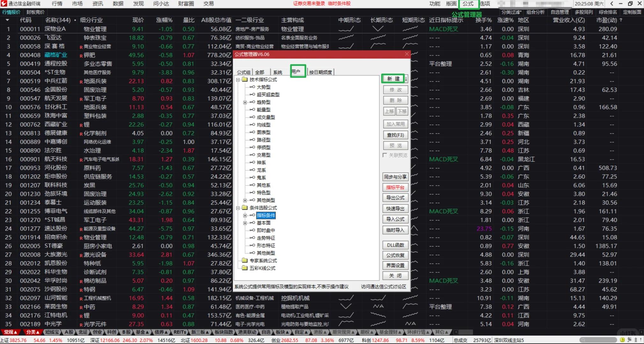644x344 pixels.
Task: Click the yellow status icon in bottom-right tray
Action: [622, 340]
